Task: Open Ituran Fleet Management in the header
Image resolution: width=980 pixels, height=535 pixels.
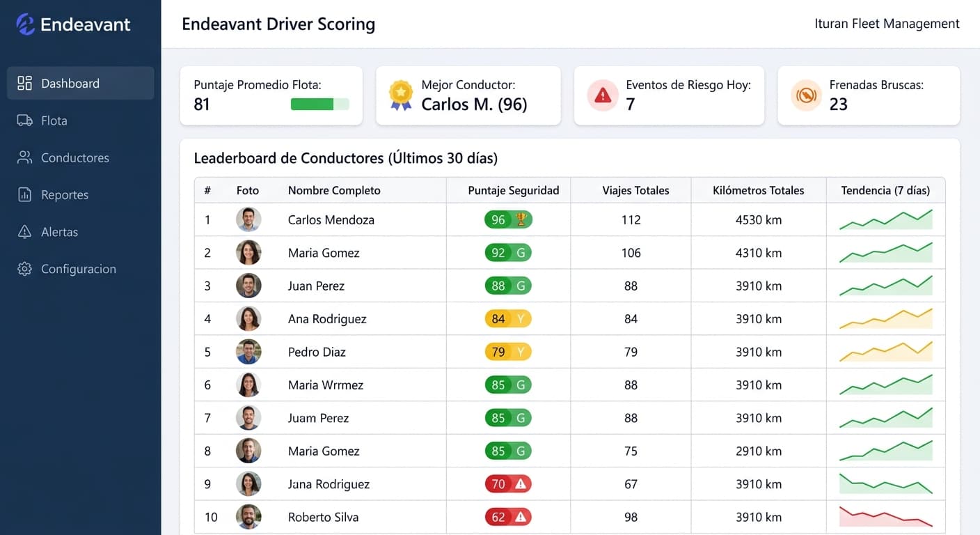Action: (x=887, y=23)
